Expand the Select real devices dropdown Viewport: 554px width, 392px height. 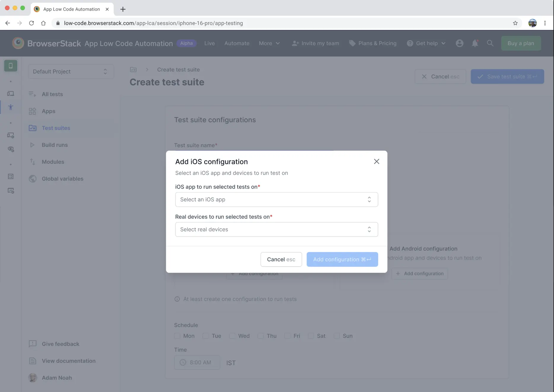coord(276,230)
